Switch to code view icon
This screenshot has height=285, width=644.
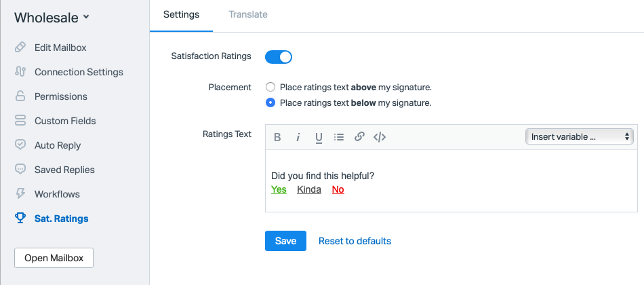380,137
